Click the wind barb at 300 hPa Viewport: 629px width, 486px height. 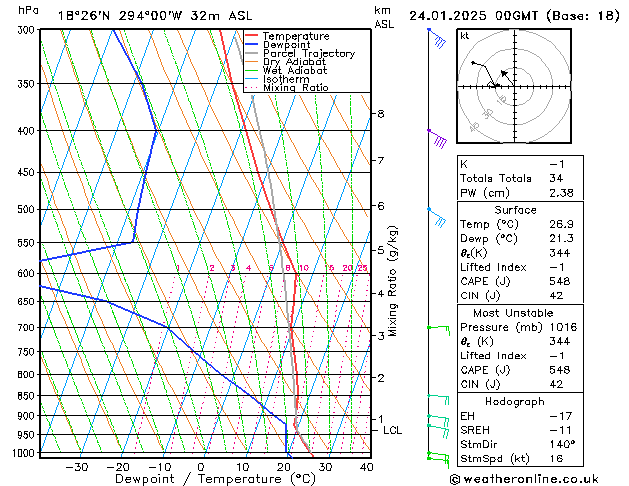(438, 37)
